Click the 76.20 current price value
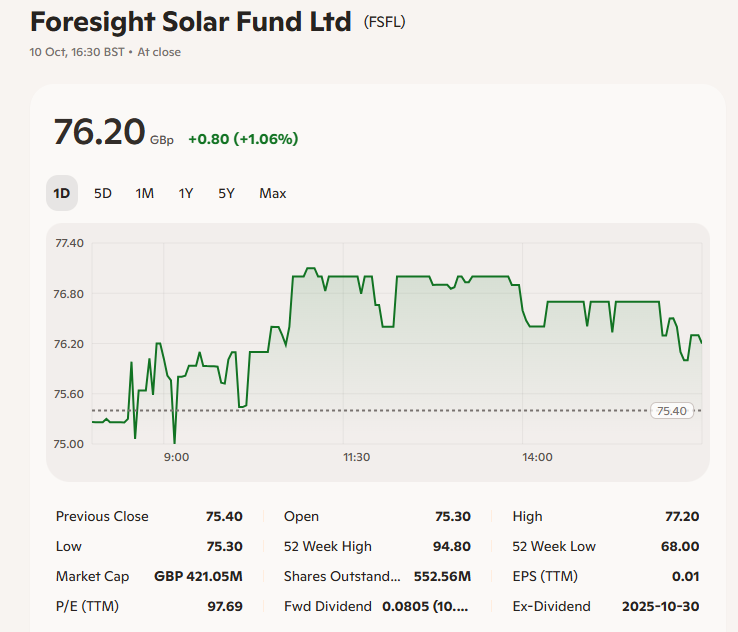738x632 pixels. [99, 133]
